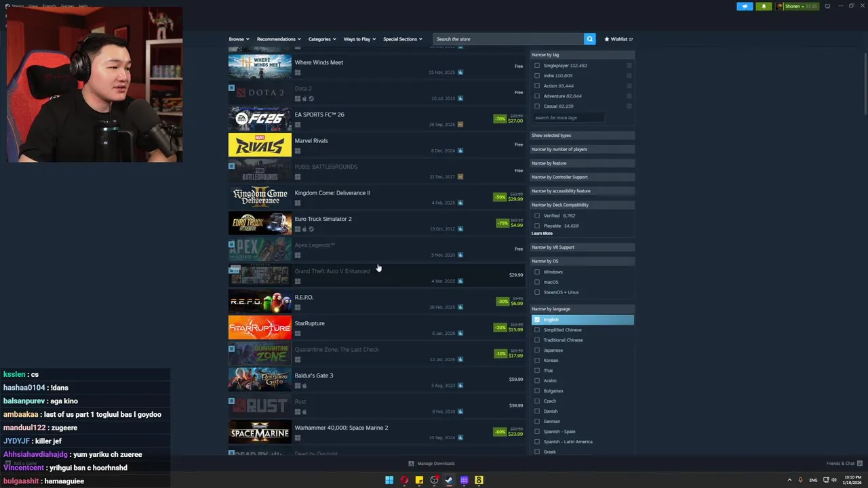Show hidden tray icons chevron
The image size is (868, 488).
coord(789,480)
